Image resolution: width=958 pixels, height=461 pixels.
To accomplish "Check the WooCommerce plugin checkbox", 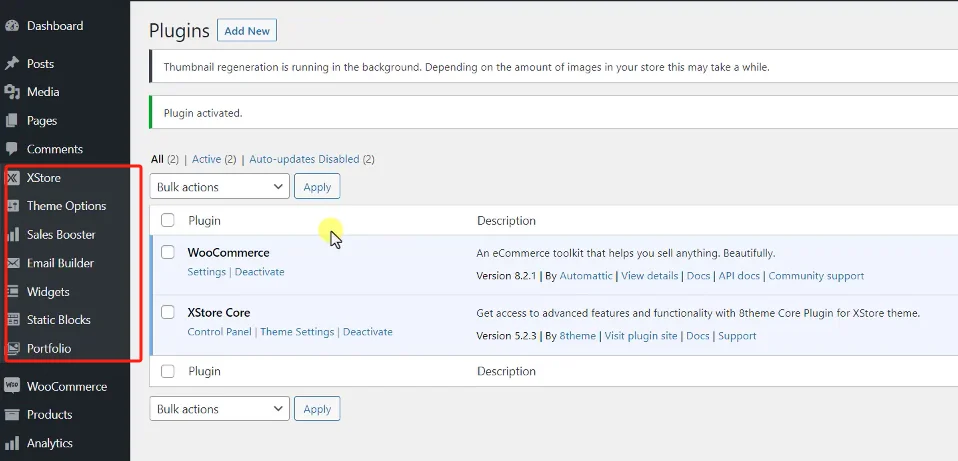I will 168,253.
